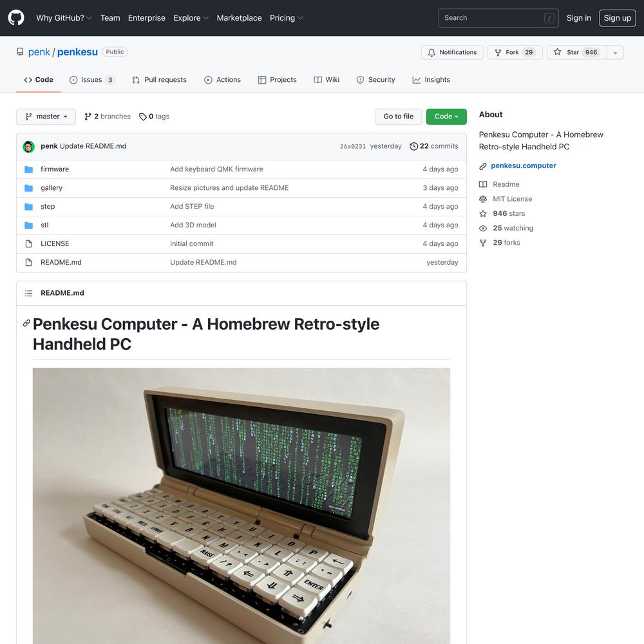Open the Issues tab
This screenshot has width=644, height=644.
[92, 80]
